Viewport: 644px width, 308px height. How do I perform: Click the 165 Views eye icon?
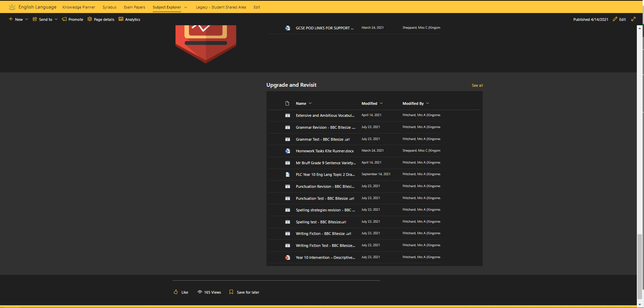[200, 292]
